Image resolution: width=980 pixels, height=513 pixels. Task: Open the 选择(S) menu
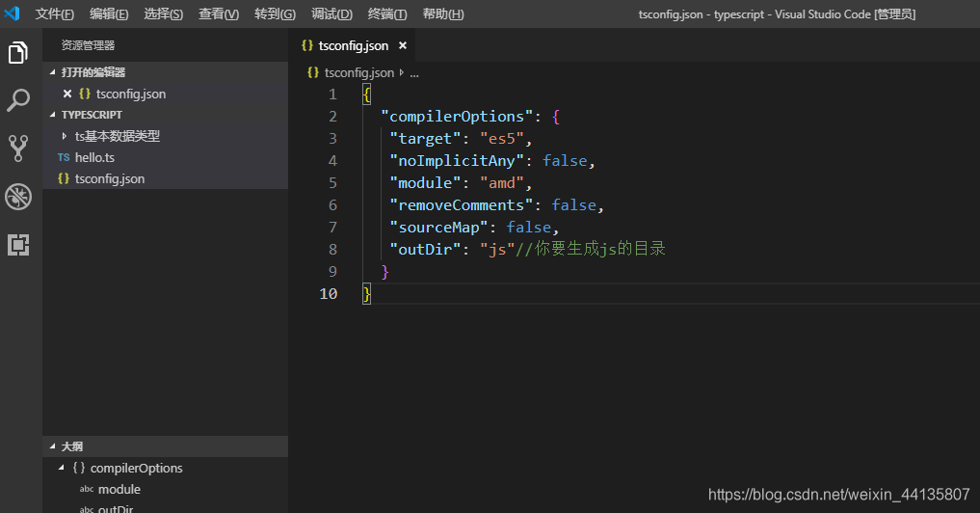(x=163, y=13)
